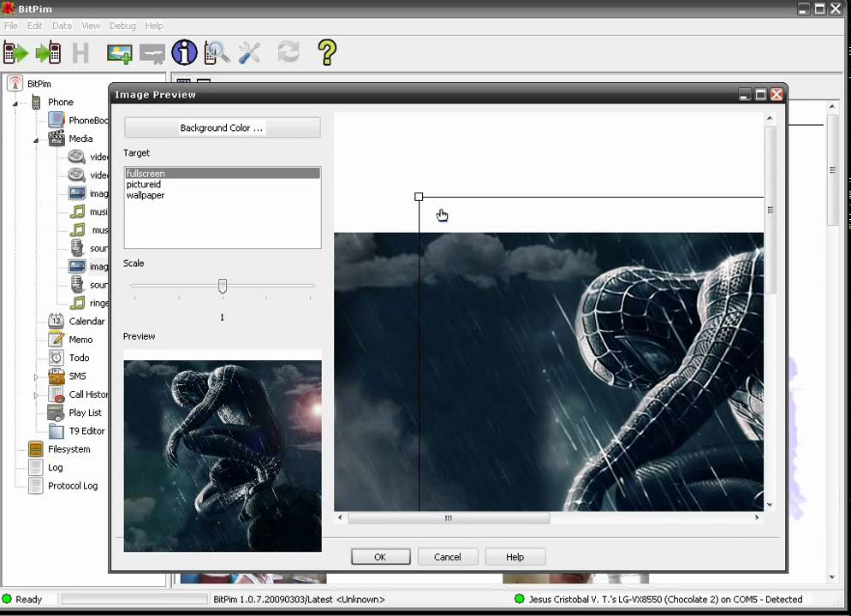Select fullscreen in the Target list
Image resolution: width=851 pixels, height=616 pixels.
click(x=223, y=174)
